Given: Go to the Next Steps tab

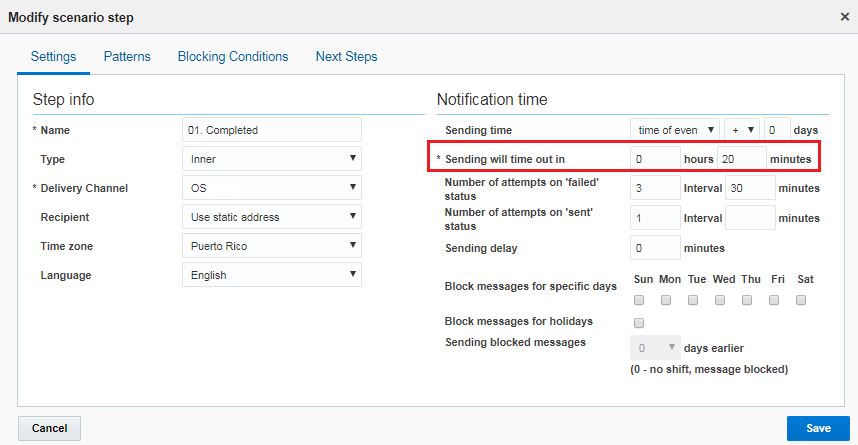Looking at the screenshot, I should (x=346, y=56).
